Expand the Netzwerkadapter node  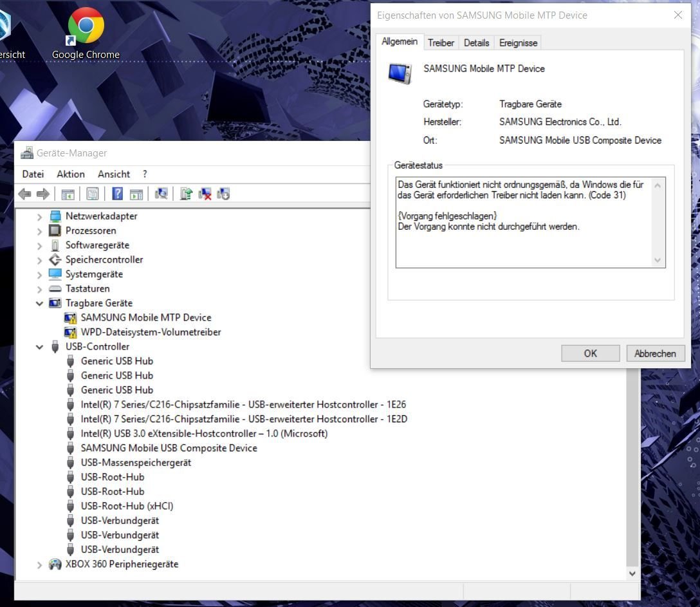[x=39, y=217]
